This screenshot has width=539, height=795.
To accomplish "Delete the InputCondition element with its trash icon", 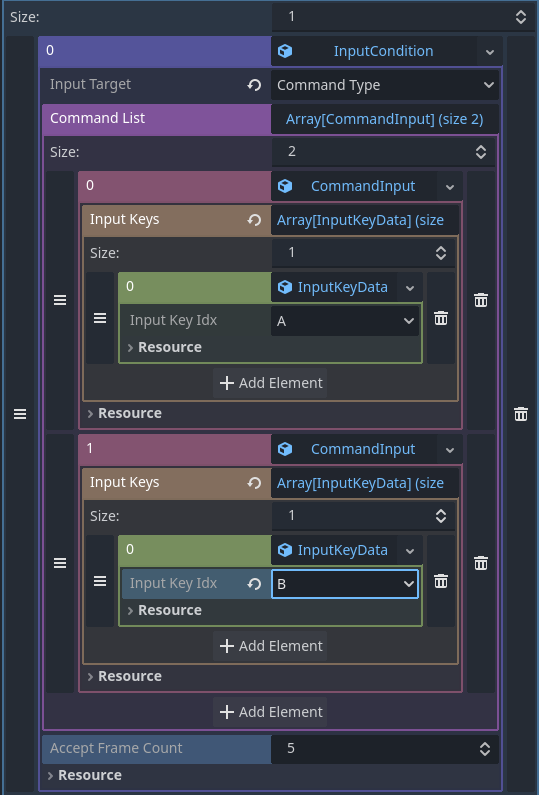I will point(521,414).
